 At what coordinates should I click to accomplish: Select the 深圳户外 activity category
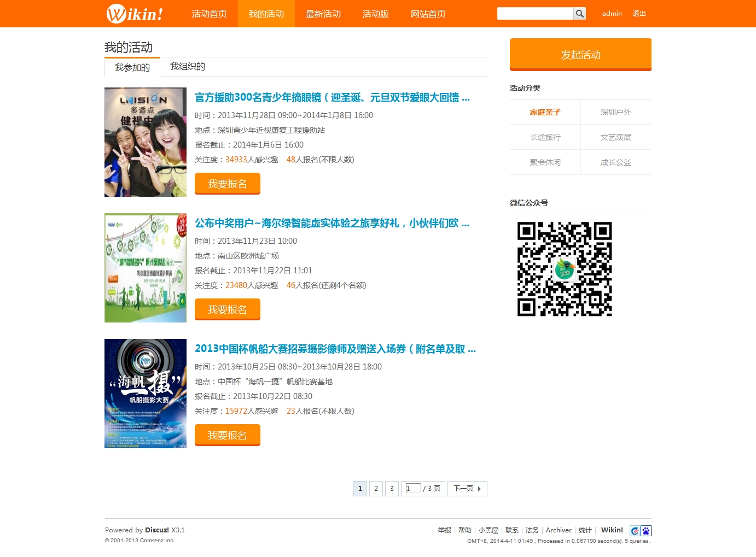[x=615, y=112]
